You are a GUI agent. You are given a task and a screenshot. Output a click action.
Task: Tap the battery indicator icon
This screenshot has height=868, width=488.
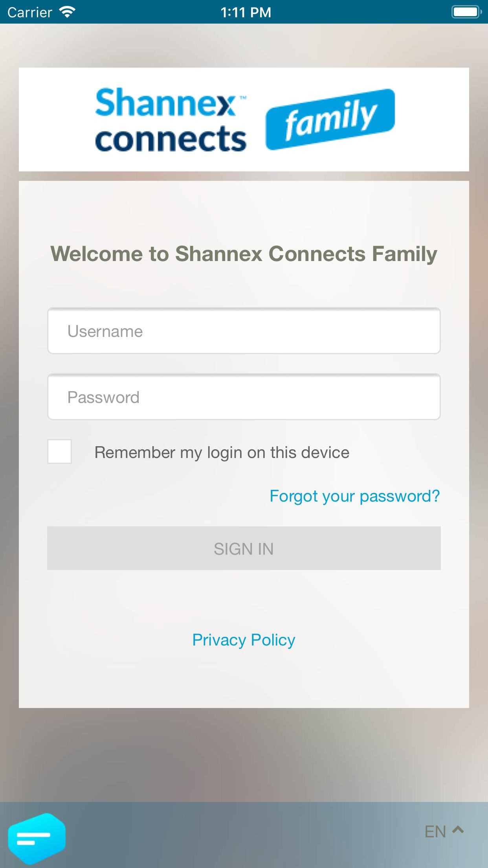tap(466, 12)
